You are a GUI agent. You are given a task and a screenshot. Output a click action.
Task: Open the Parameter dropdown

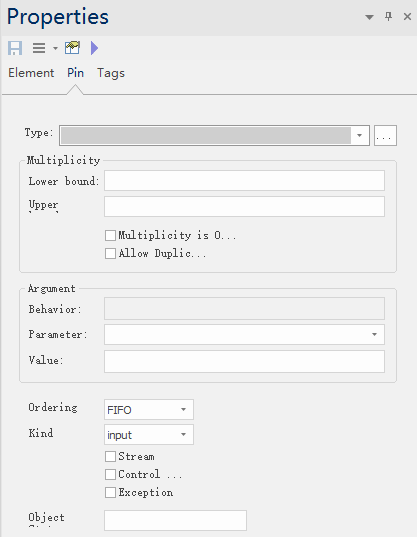click(244, 334)
